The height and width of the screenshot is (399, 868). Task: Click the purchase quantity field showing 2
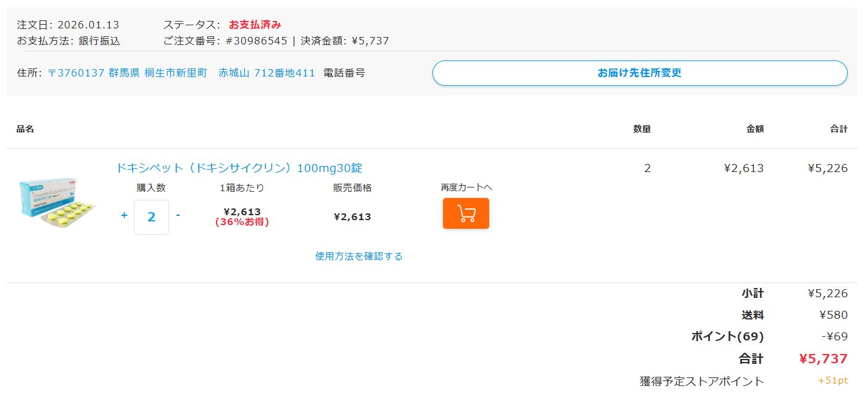(151, 217)
